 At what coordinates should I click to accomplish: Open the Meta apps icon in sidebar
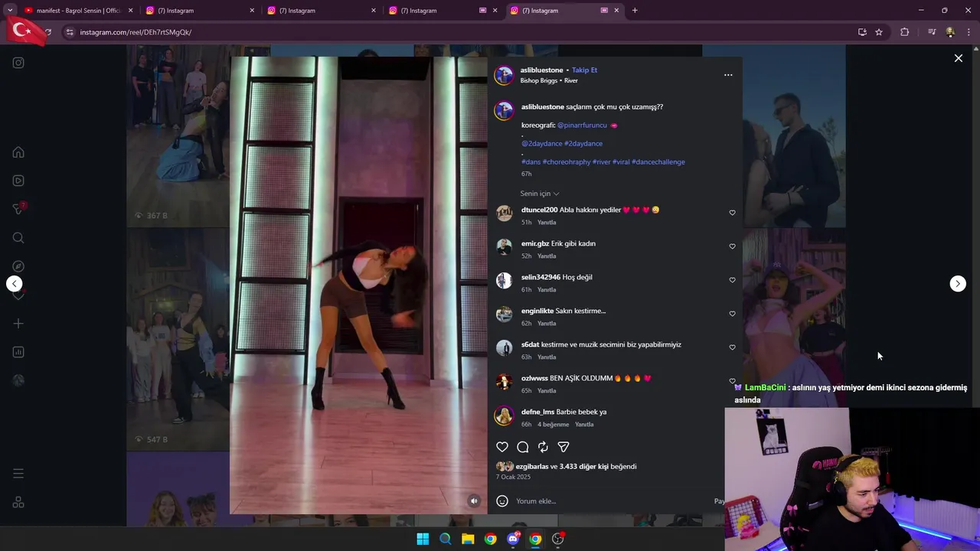tap(18, 503)
